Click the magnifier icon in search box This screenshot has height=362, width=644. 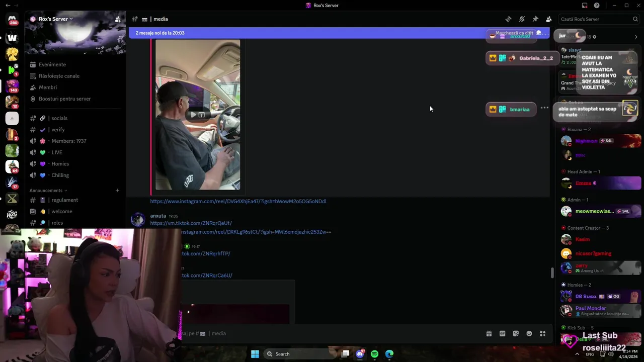(635, 19)
